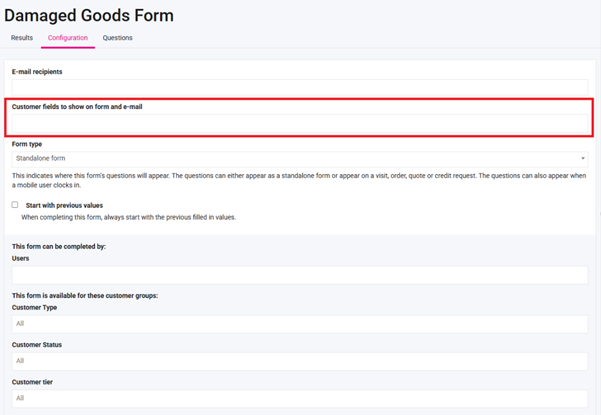This screenshot has height=415, width=601.
Task: Click the Users label text
Action: tap(21, 258)
